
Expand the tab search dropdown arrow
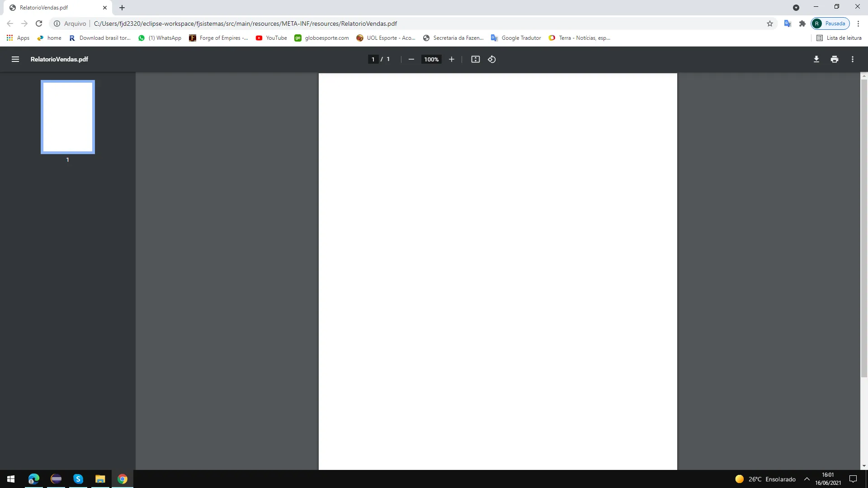coord(796,8)
